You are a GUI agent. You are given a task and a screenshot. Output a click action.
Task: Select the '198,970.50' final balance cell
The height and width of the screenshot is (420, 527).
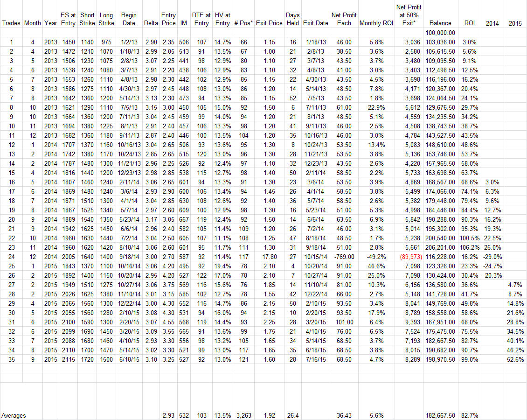440,359
